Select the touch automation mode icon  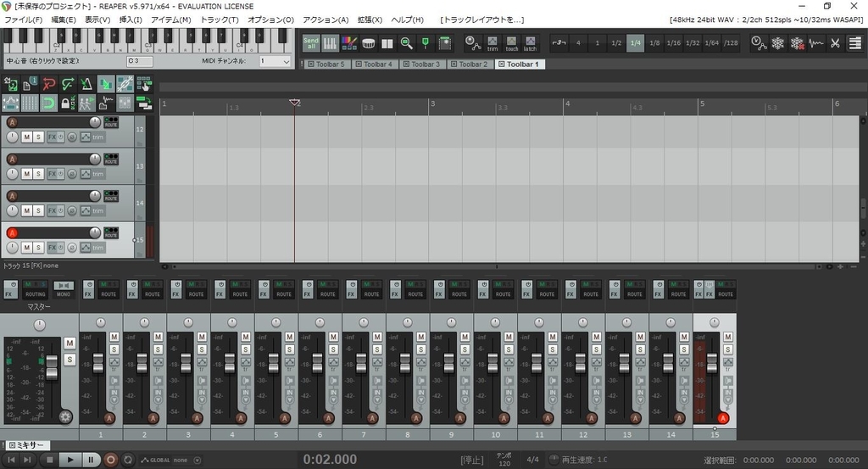click(511, 43)
